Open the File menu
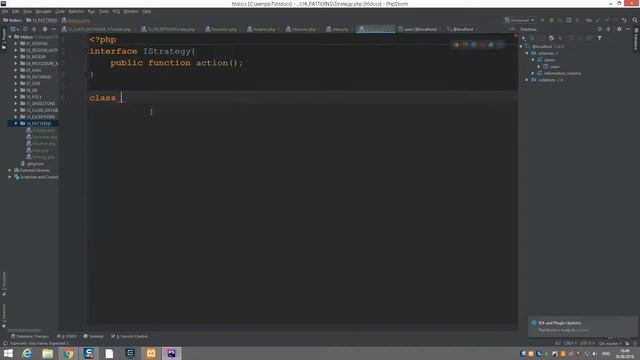 pos(5,11)
